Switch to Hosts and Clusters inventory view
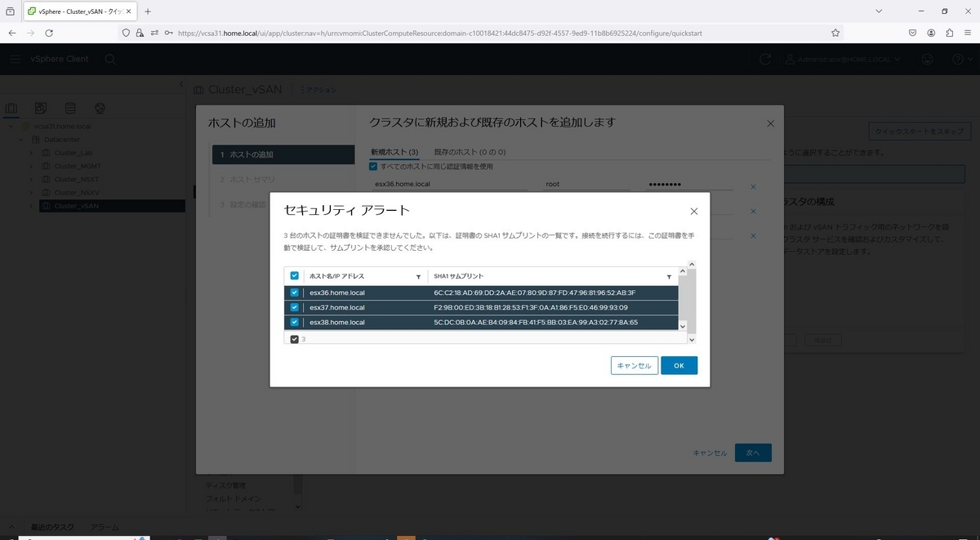This screenshot has height=540, width=980. pos(11,108)
